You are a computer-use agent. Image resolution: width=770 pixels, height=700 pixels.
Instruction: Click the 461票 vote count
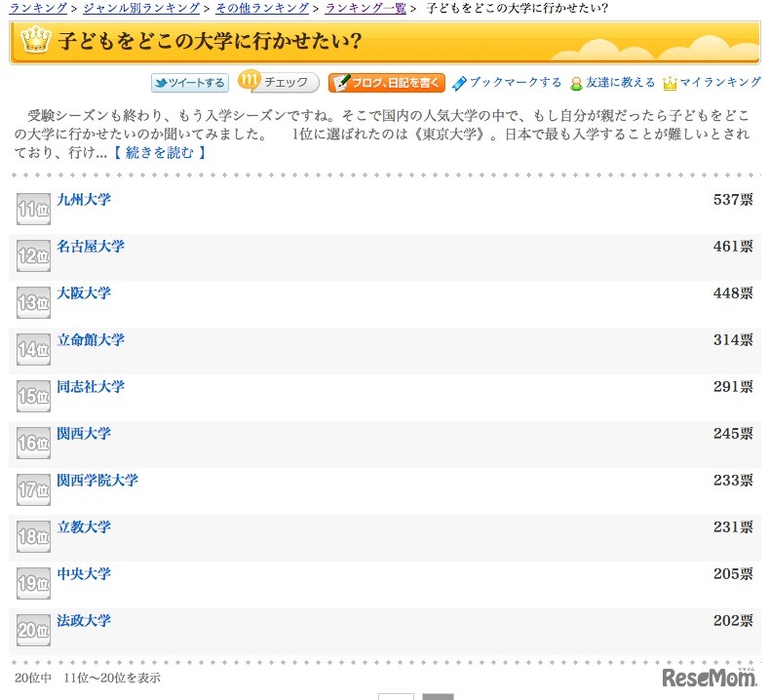pos(733,246)
